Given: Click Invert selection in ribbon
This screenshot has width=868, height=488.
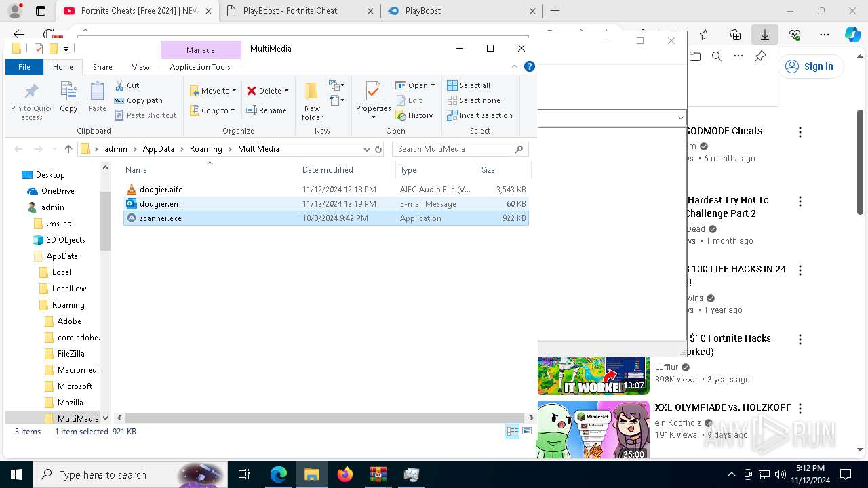Looking at the screenshot, I should pos(479,115).
